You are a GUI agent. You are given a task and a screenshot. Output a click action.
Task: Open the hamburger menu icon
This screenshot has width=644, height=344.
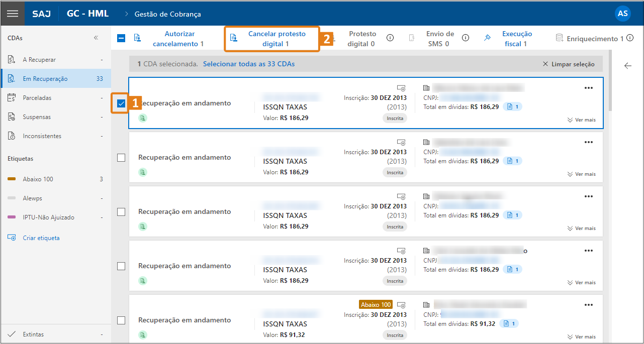[x=13, y=14]
